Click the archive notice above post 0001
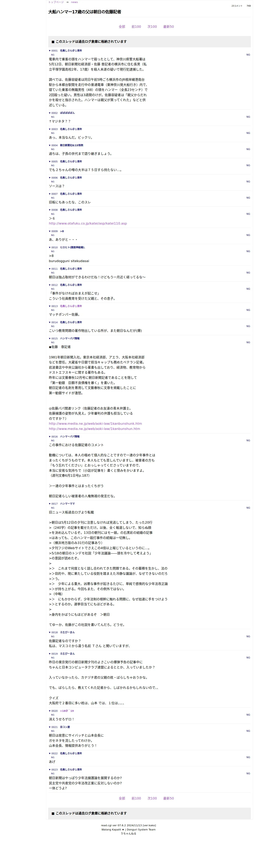 (149, 41)
